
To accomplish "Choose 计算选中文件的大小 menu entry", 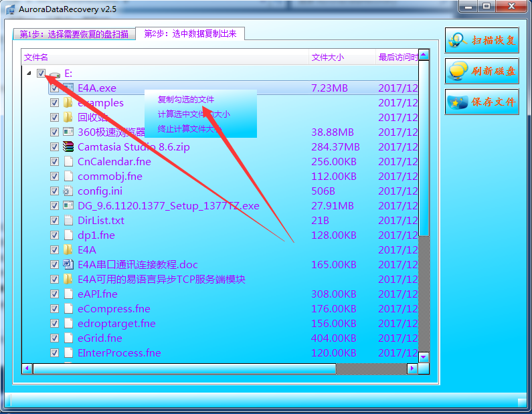I will tap(194, 114).
